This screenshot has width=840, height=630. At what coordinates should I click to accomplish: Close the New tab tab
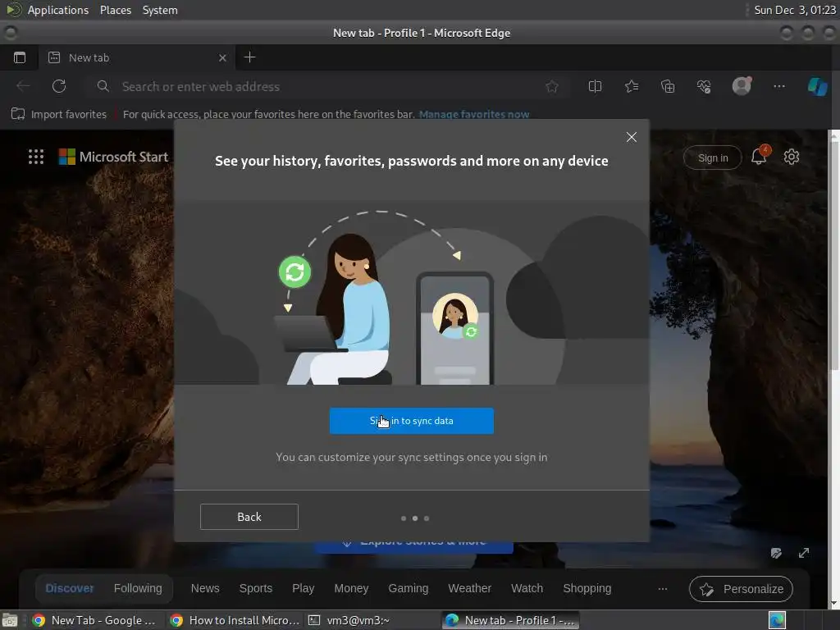coord(222,58)
